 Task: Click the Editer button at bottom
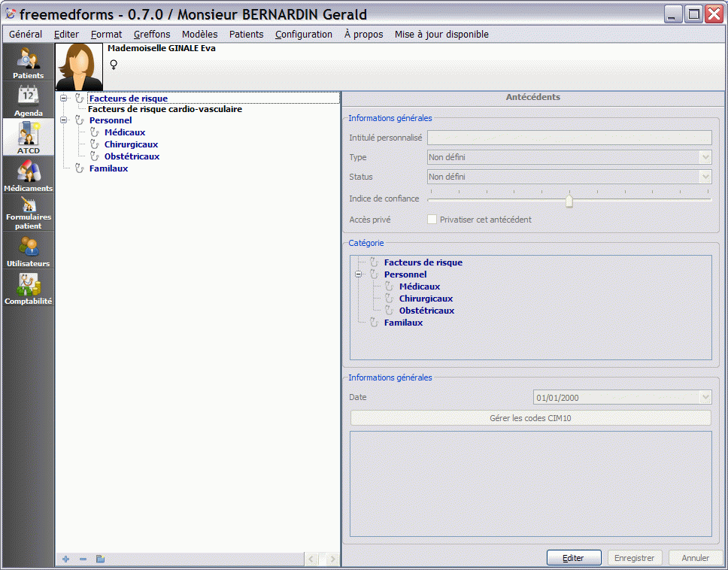click(x=574, y=558)
